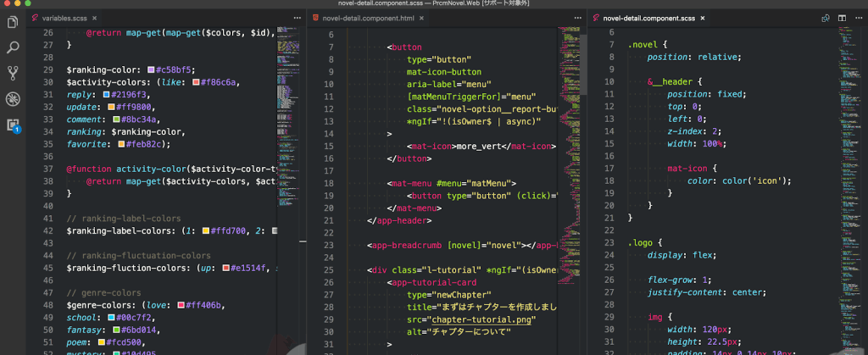
Task: Click the #ff9800 update color swatch
Action: 111,108
